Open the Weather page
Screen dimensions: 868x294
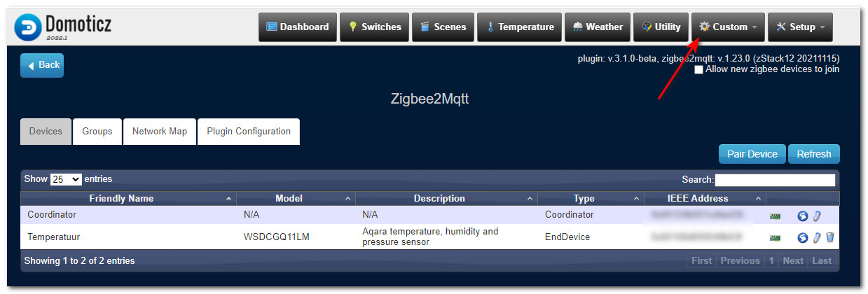(598, 27)
